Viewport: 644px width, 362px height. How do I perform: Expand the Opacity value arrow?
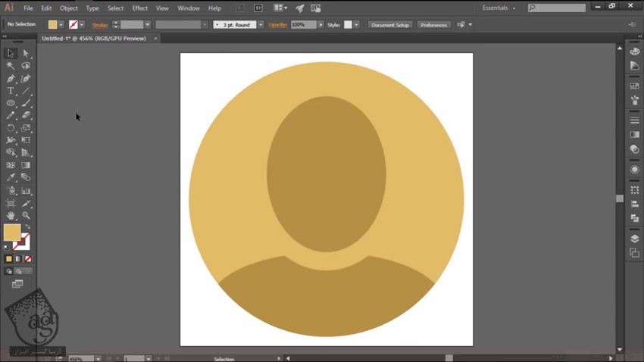tap(320, 25)
